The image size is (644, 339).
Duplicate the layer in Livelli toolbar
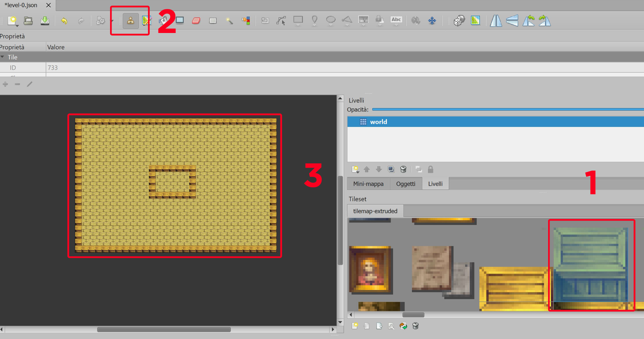coord(391,170)
